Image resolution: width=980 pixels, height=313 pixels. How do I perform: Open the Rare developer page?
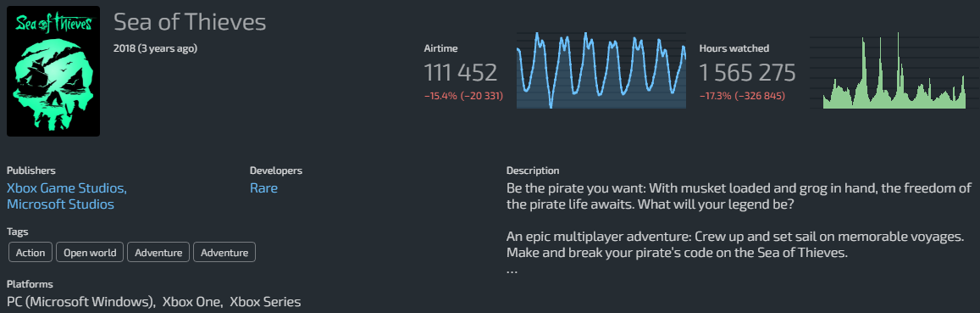pos(263,187)
